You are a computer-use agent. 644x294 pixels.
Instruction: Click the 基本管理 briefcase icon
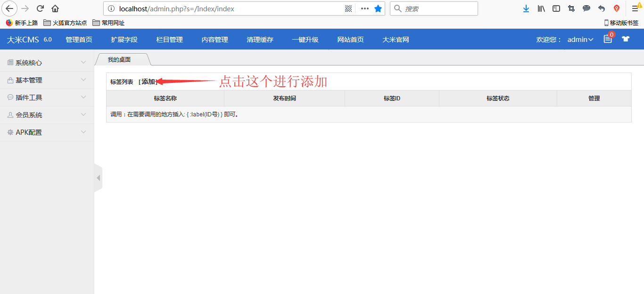tap(10, 80)
